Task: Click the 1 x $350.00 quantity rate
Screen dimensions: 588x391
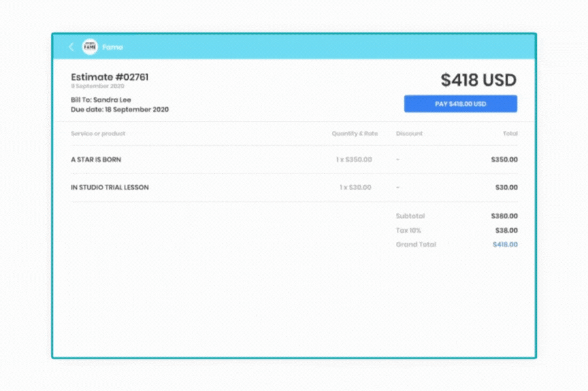Action: pos(353,160)
